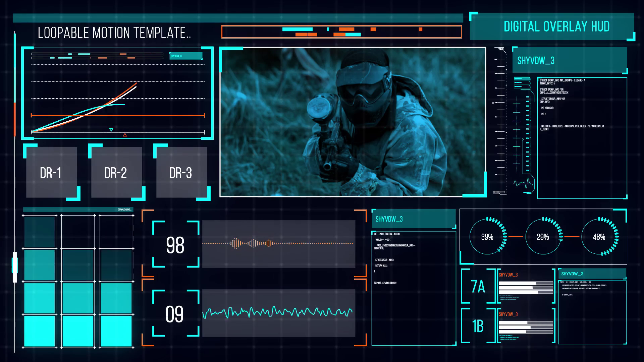Select the DR-3 module icon
The height and width of the screenshot is (362, 644).
pyautogui.click(x=181, y=172)
